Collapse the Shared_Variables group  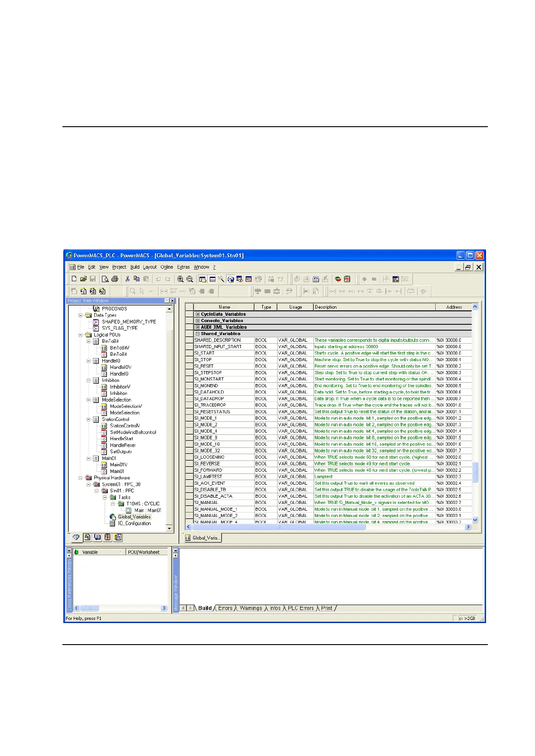point(198,334)
